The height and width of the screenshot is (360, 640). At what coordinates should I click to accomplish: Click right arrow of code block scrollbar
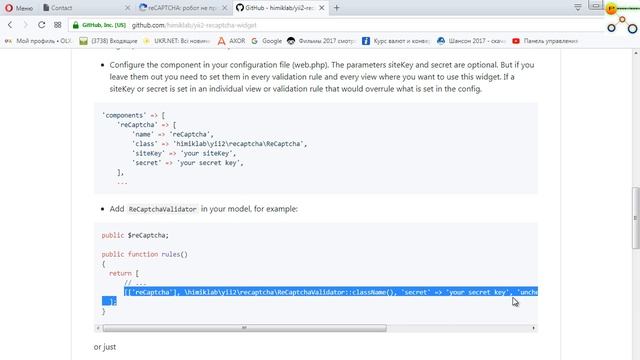click(x=533, y=328)
